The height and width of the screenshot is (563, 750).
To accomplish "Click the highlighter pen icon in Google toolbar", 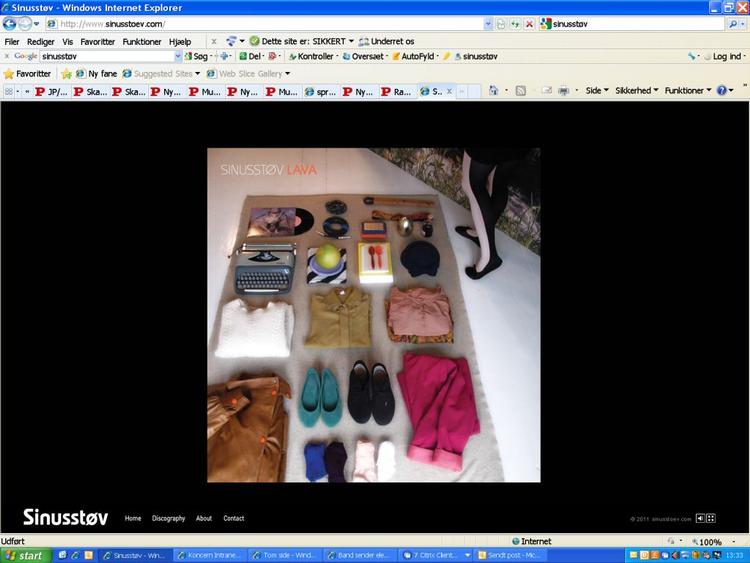I will click(447, 56).
